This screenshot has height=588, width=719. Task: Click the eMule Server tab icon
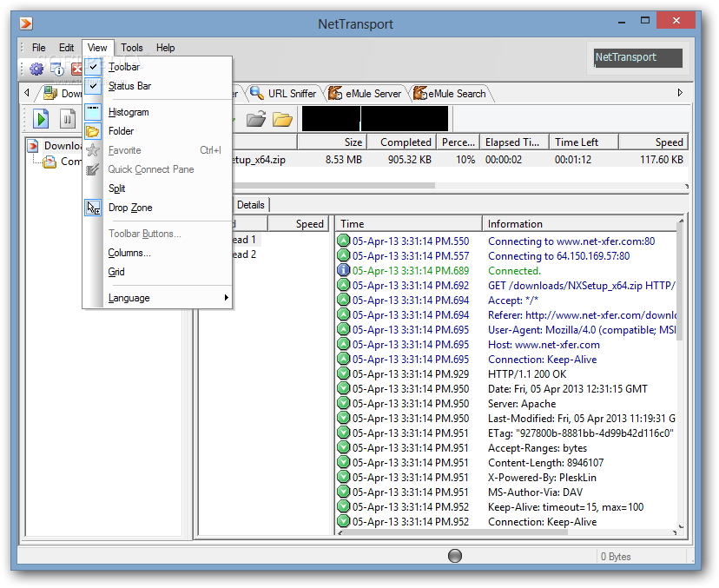(x=335, y=93)
